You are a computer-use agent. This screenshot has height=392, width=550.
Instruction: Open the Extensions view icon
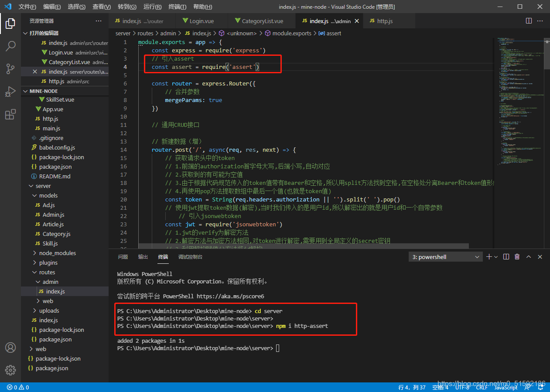[10, 115]
